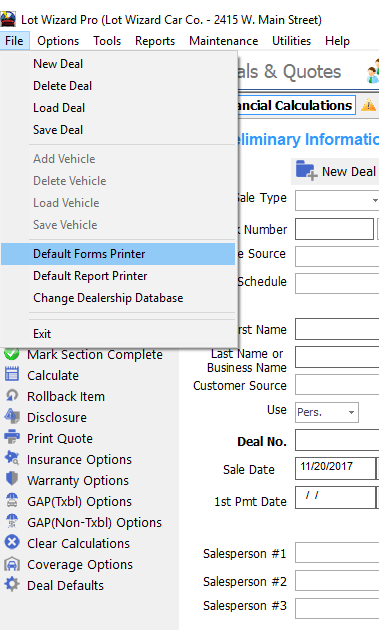379x630 pixels.
Task: Open the Utilities menu
Action: coord(291,41)
